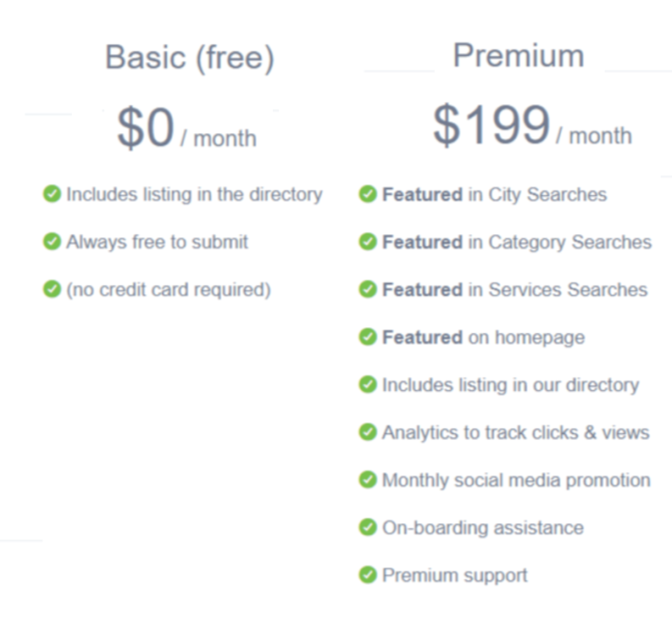Click checkmark beside 'Featured on homepage'
The image size is (672, 635).
(367, 338)
